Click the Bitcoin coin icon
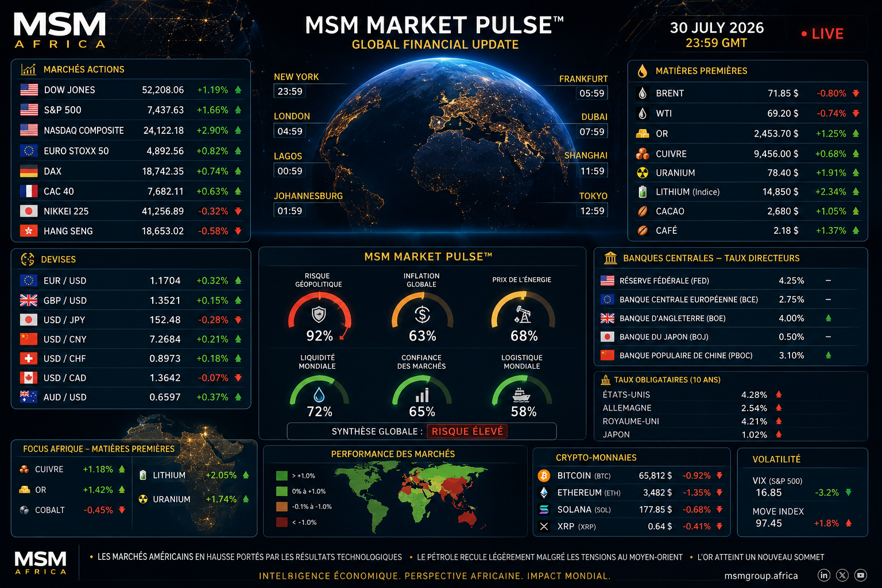 tap(544, 475)
